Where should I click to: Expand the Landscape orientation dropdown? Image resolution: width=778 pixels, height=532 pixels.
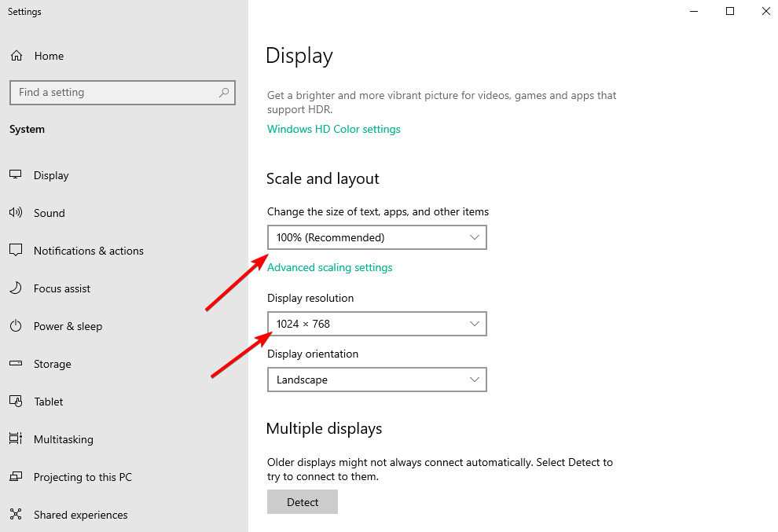376,380
